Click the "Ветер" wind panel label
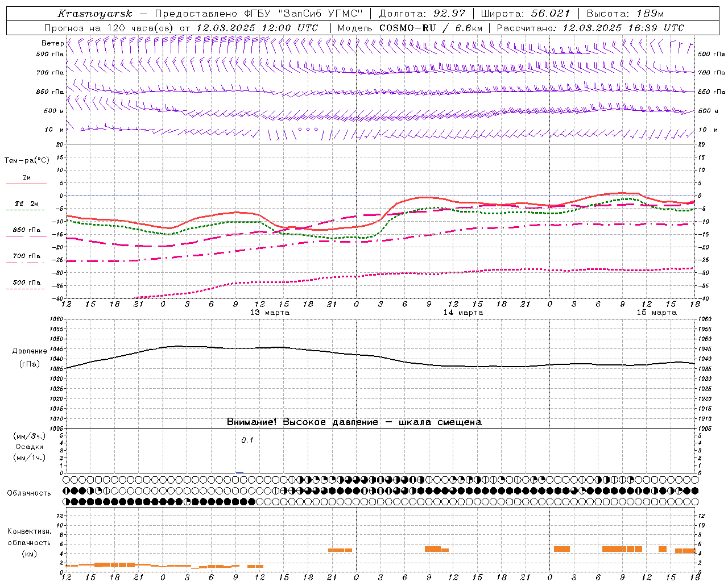The width and height of the screenshot is (728, 582). (x=53, y=43)
